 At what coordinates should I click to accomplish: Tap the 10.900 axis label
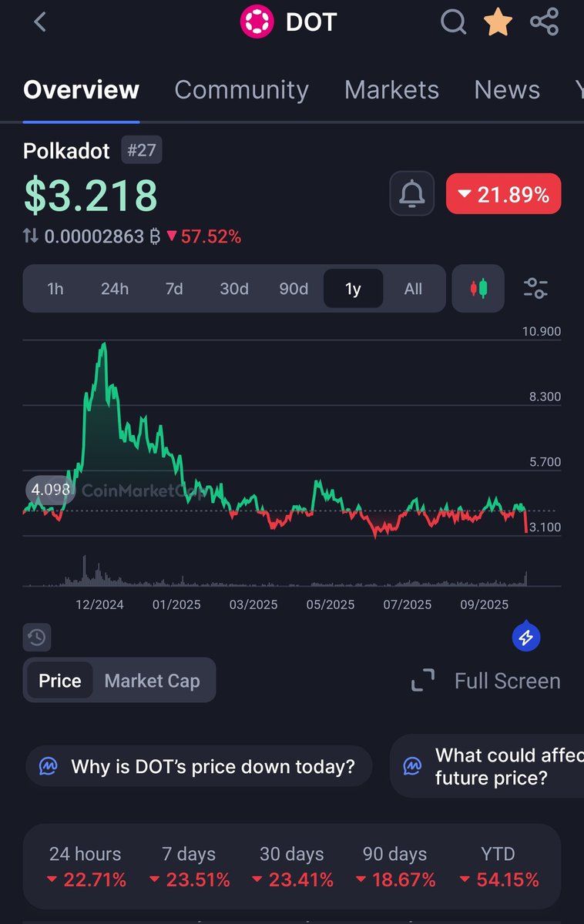pos(542,332)
